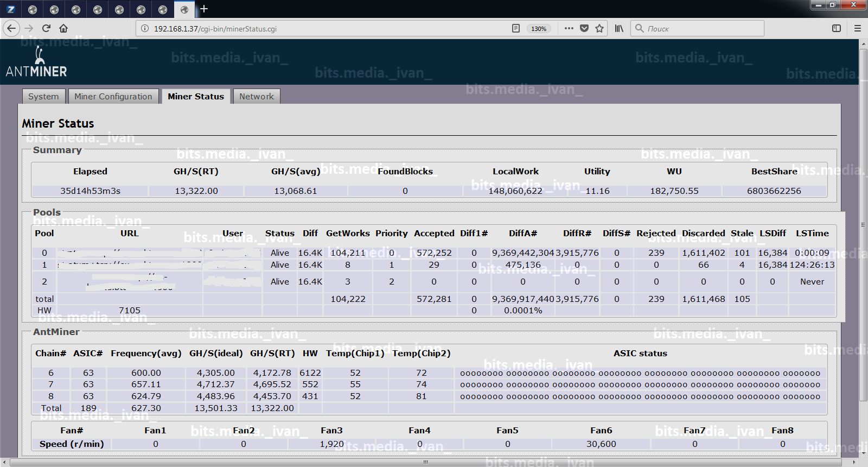The width and height of the screenshot is (868, 467).
Task: Click total average frequency 627.30
Action: pos(146,408)
